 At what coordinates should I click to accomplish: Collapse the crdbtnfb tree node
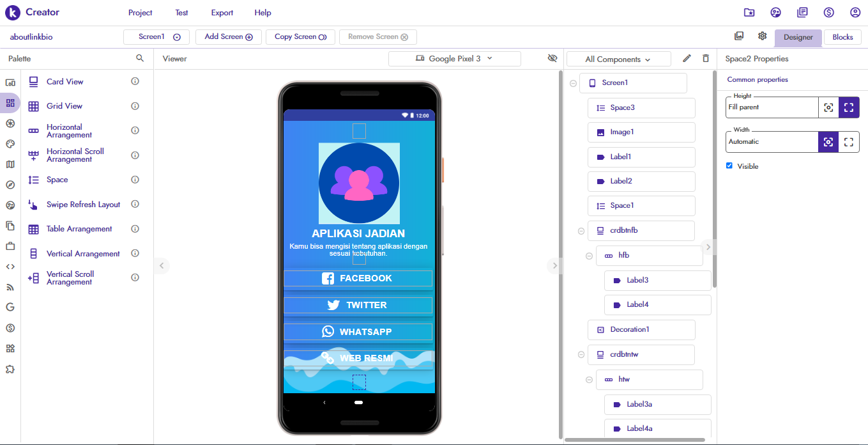click(x=581, y=231)
